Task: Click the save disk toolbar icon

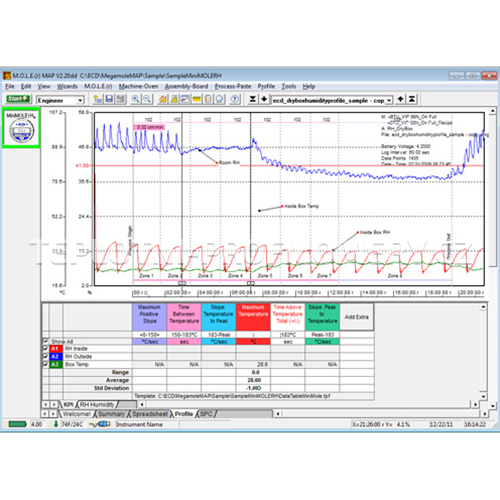Action: 109,99
